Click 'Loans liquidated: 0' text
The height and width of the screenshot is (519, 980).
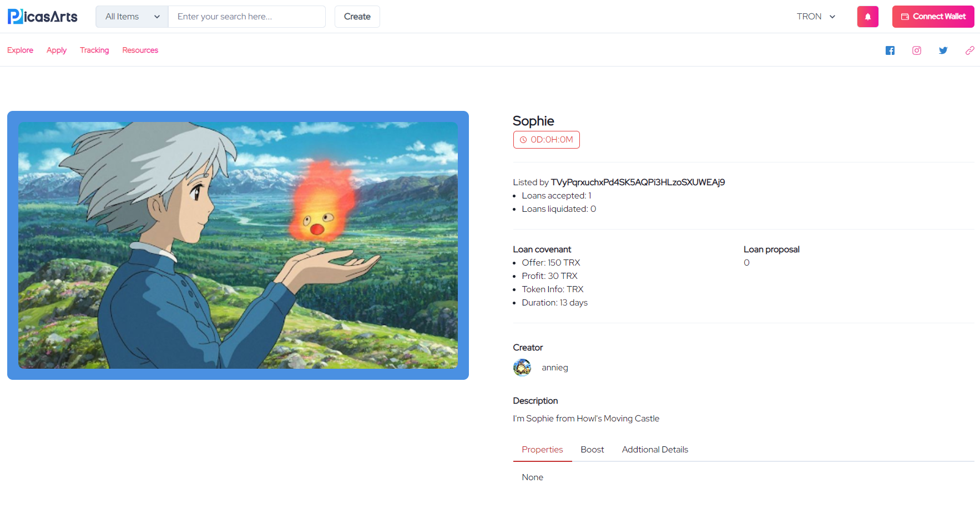[x=559, y=208]
